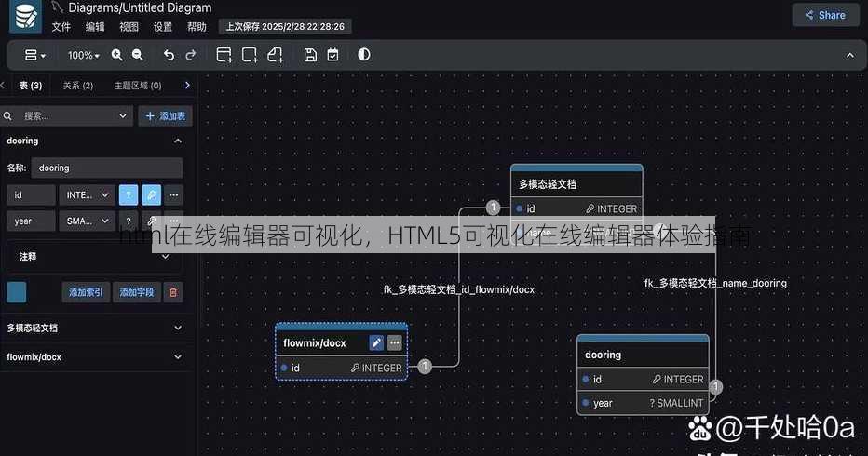
Task: Expand the 注释 section
Action: click(x=94, y=256)
